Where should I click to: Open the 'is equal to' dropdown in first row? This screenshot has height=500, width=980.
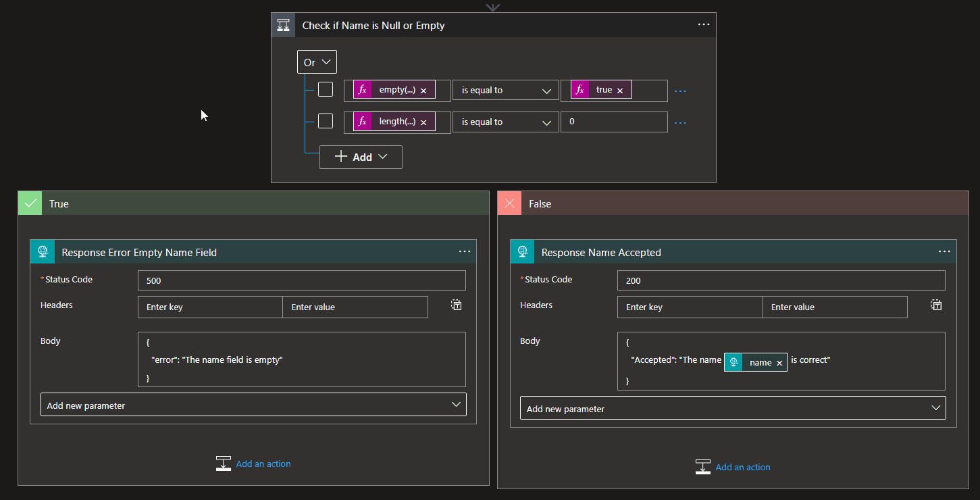(x=505, y=91)
